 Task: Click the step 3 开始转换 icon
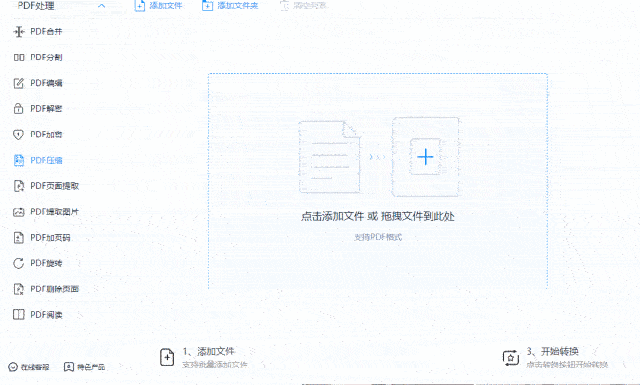coord(511,358)
